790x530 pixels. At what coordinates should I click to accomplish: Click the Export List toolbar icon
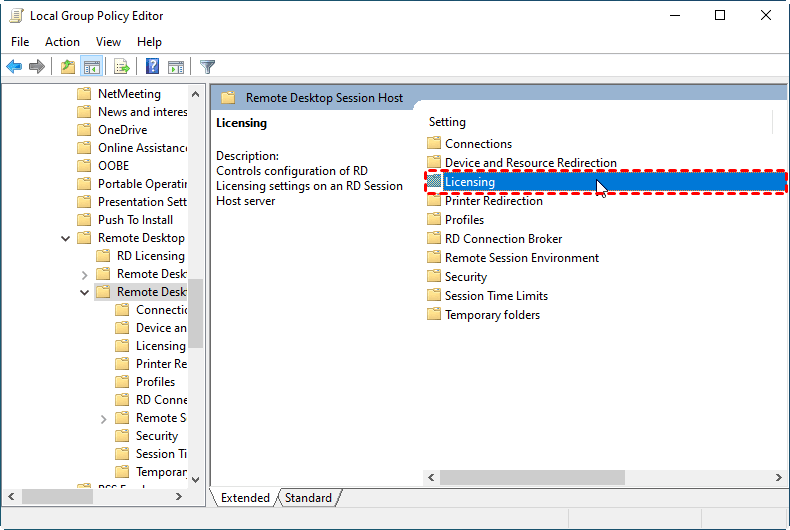coord(122,67)
